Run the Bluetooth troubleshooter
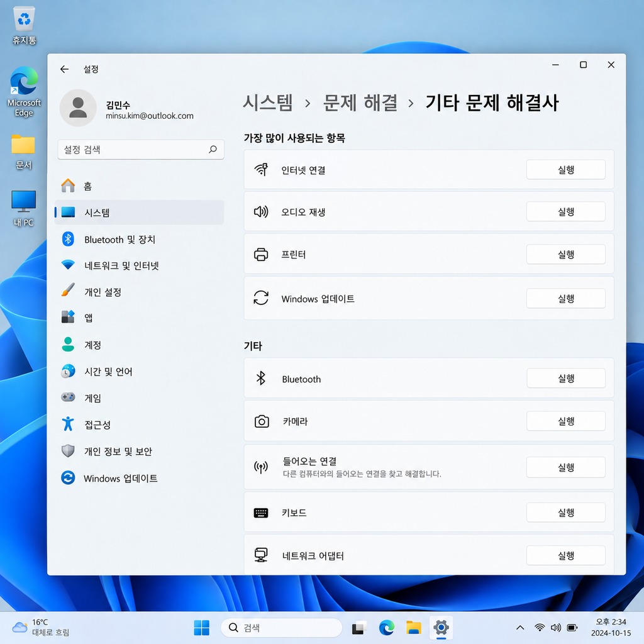The image size is (644, 644). 565,378
